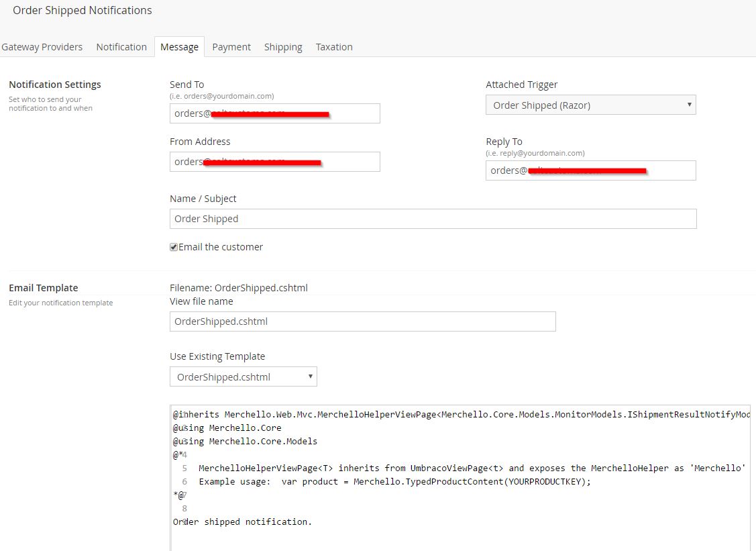This screenshot has height=551, width=756.
Task: Click the 'Filename: OrderShipped.cshtml' text
Action: pos(239,288)
